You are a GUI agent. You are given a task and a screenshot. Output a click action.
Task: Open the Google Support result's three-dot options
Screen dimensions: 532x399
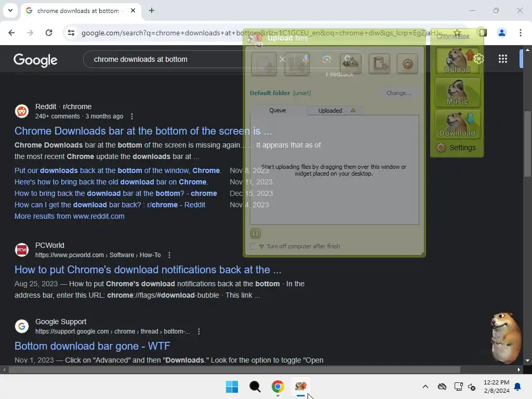pyautogui.click(x=199, y=331)
